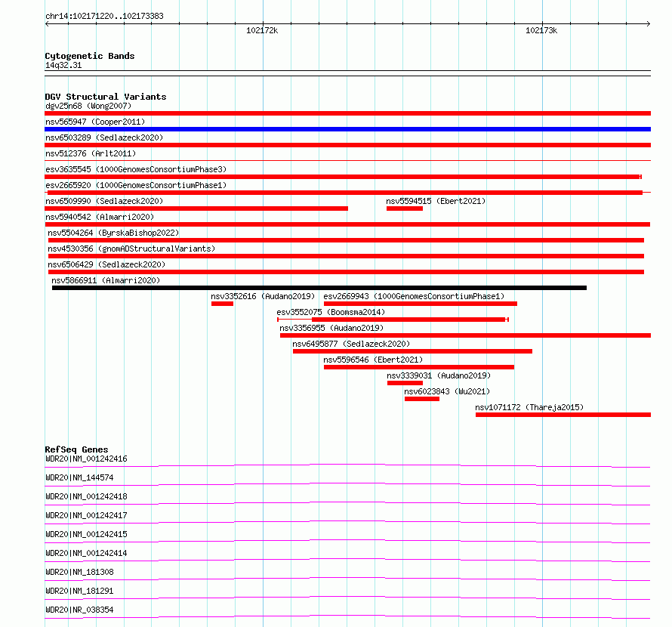Click the nsv6023843 (Wu2021) red bar

422,399
